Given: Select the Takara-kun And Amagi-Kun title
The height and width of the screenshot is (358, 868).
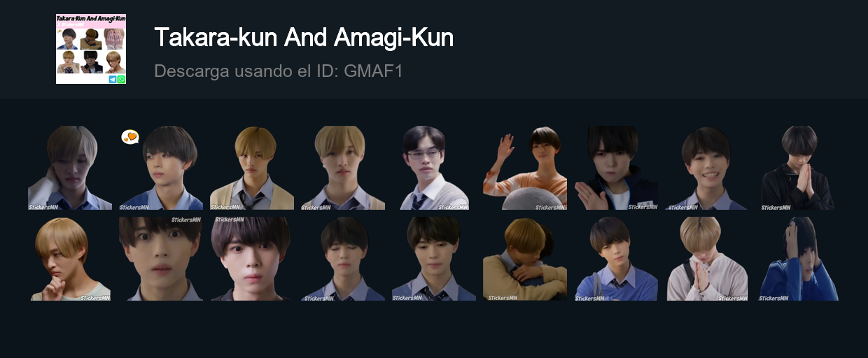Looking at the screenshot, I should (304, 37).
